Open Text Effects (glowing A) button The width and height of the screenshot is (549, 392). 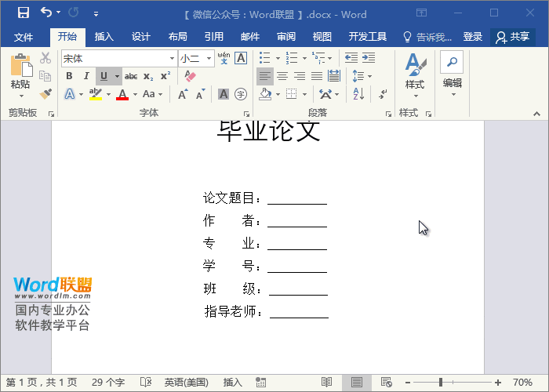tap(70, 94)
